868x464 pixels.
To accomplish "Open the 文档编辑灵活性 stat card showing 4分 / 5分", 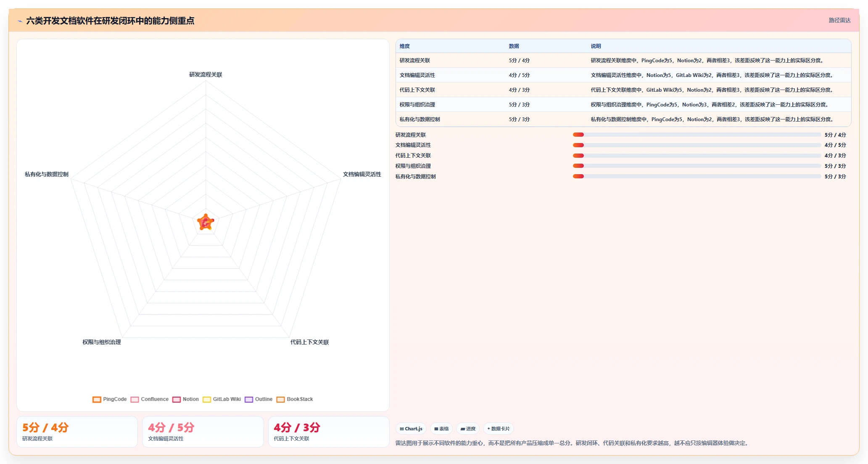I will [x=203, y=432].
